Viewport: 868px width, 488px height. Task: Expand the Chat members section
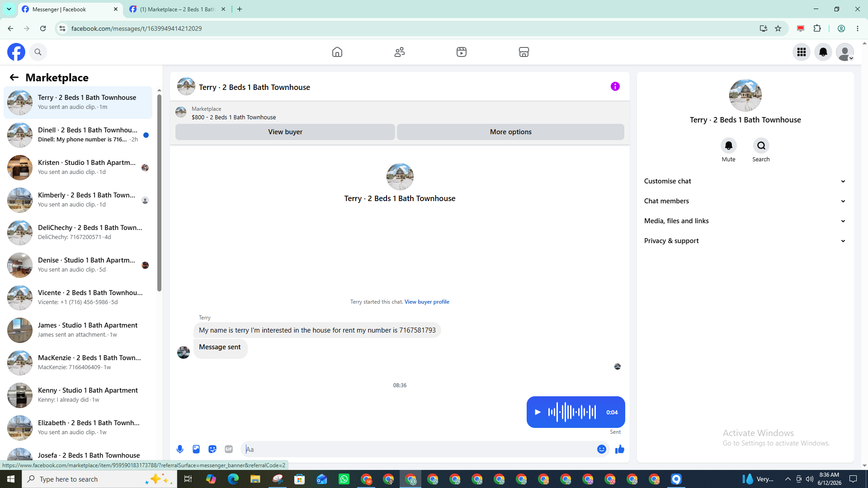pyautogui.click(x=745, y=201)
